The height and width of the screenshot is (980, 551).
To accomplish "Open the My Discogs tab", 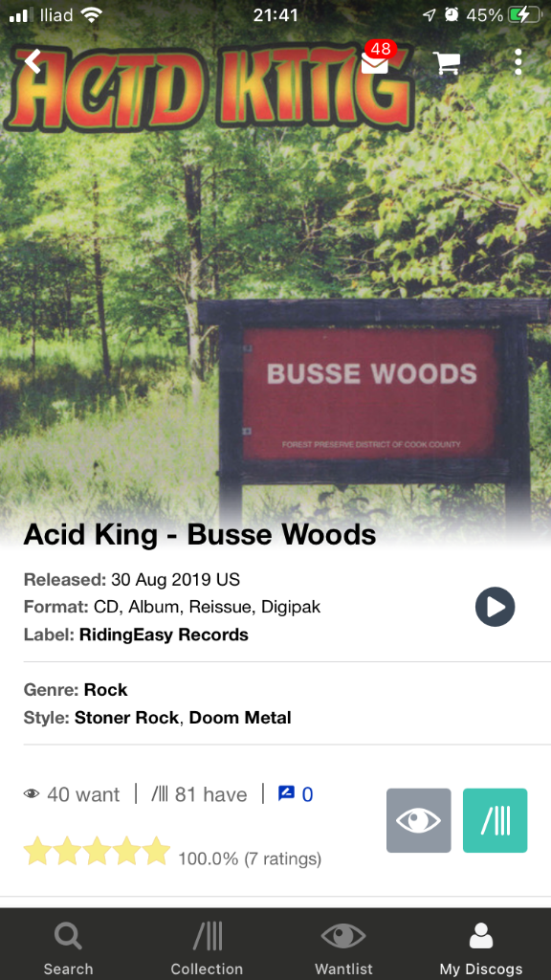I will tap(481, 948).
